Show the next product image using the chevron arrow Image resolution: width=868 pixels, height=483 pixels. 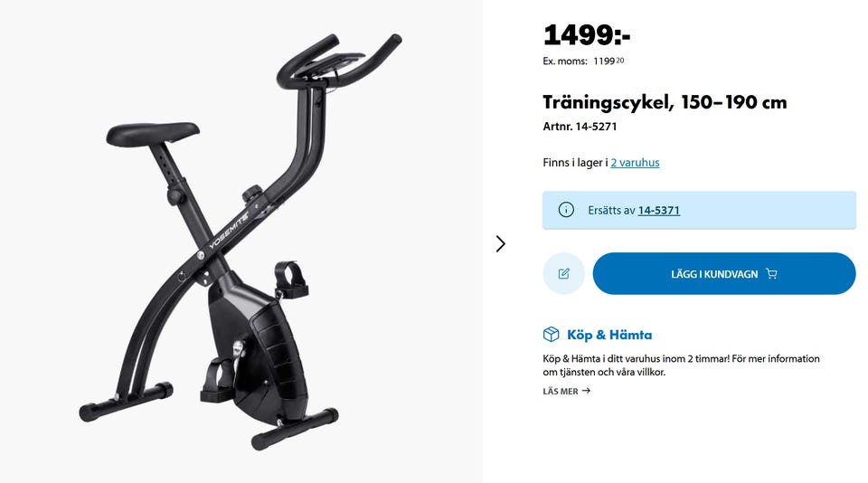click(500, 243)
